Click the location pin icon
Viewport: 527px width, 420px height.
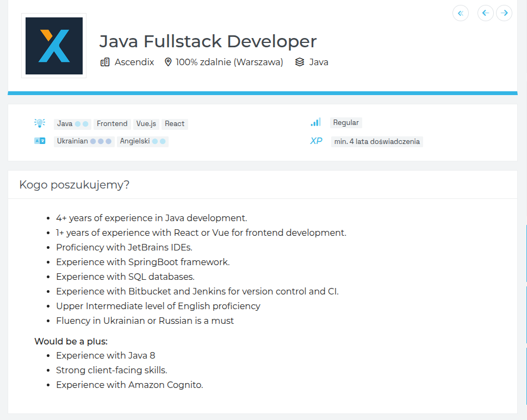pos(168,62)
